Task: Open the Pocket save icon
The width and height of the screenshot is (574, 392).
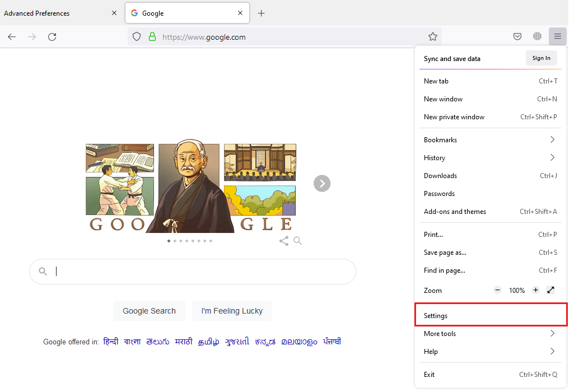Action: click(517, 36)
